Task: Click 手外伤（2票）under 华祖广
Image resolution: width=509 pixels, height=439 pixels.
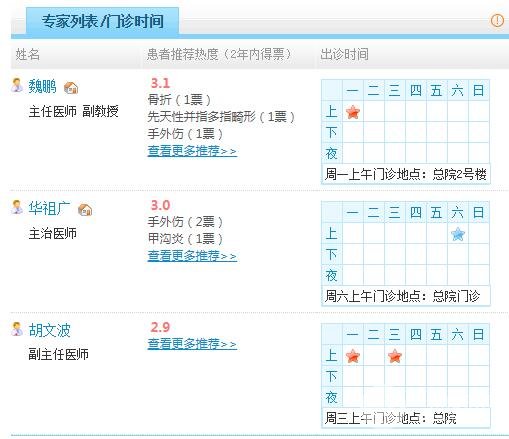Action: pyautogui.click(x=185, y=222)
